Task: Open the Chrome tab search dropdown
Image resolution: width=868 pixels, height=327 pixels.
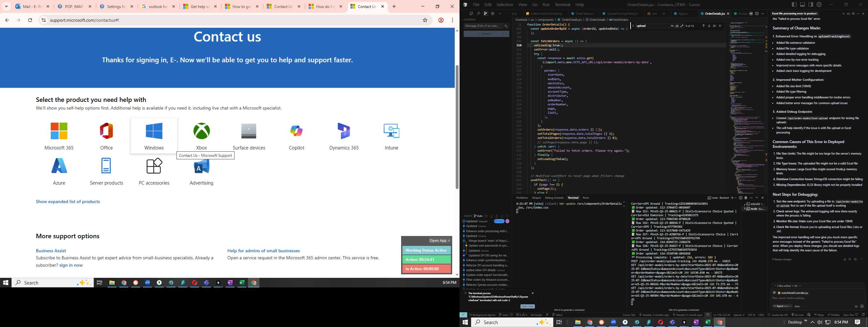Action: tap(6, 6)
